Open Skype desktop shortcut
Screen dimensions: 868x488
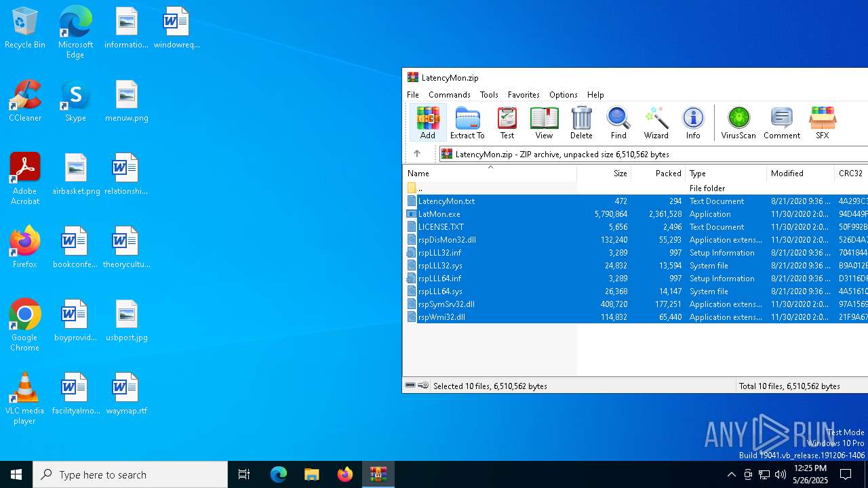coord(75,102)
